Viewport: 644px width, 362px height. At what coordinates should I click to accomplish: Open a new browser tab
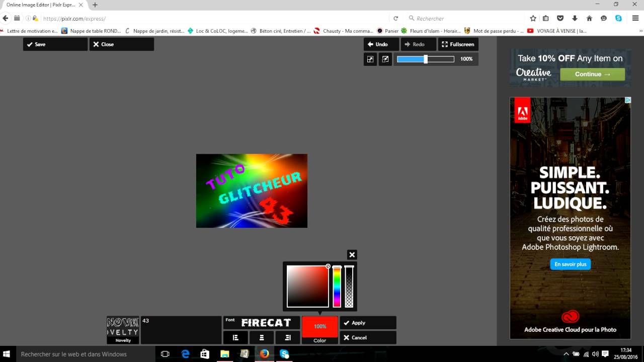click(95, 5)
